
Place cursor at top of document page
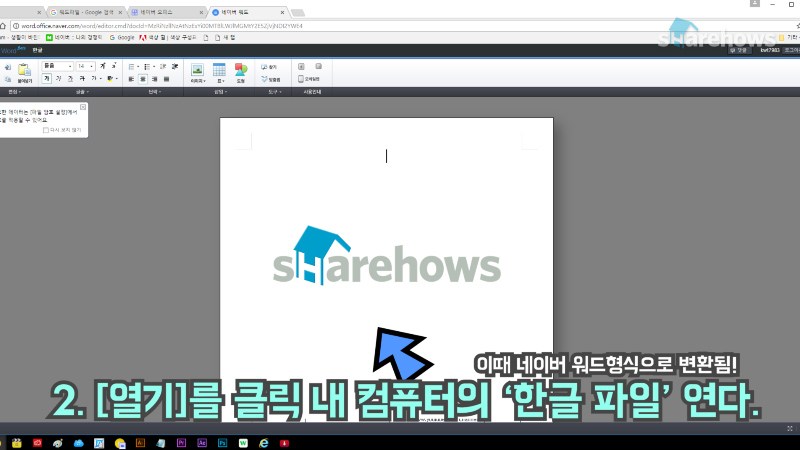pos(386,156)
